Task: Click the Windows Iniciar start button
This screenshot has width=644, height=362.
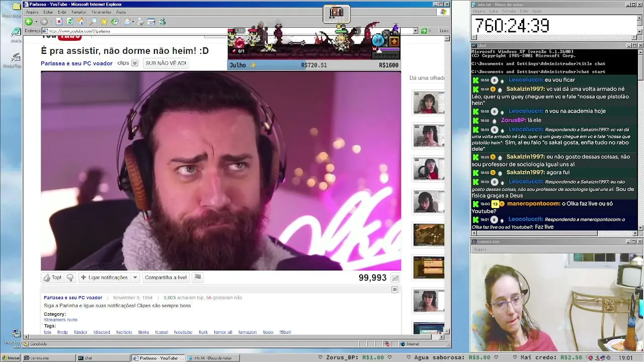Action: (11, 358)
